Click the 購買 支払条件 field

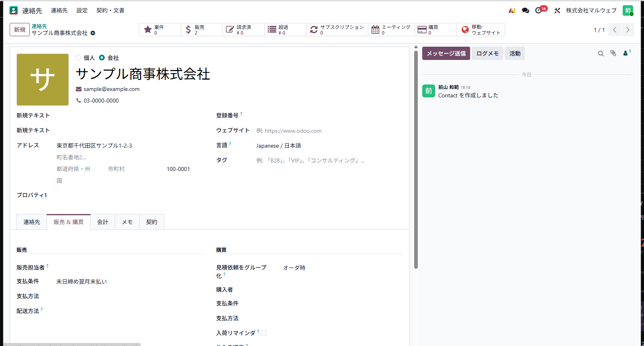tap(343, 303)
